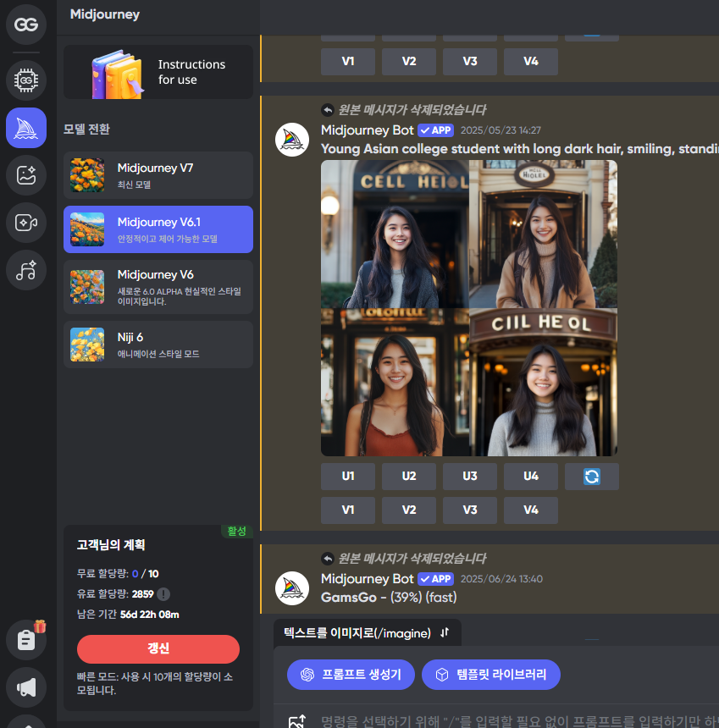Screen dimensions: 719x728
Task: Click U1 under the college student image grid
Action: pos(348,477)
